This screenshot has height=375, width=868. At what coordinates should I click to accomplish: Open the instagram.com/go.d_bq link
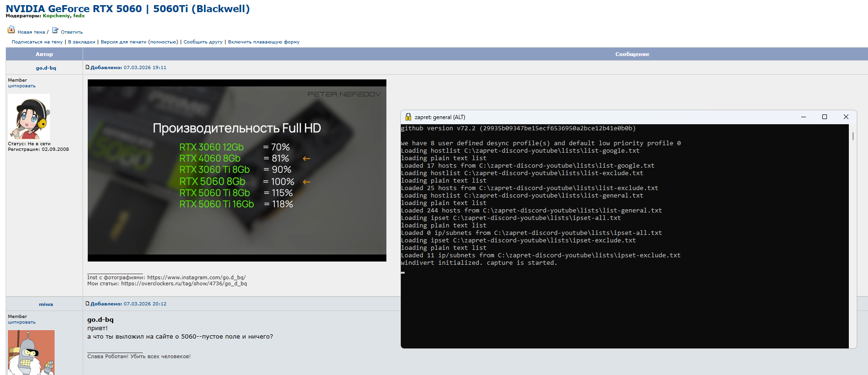pyautogui.click(x=196, y=277)
